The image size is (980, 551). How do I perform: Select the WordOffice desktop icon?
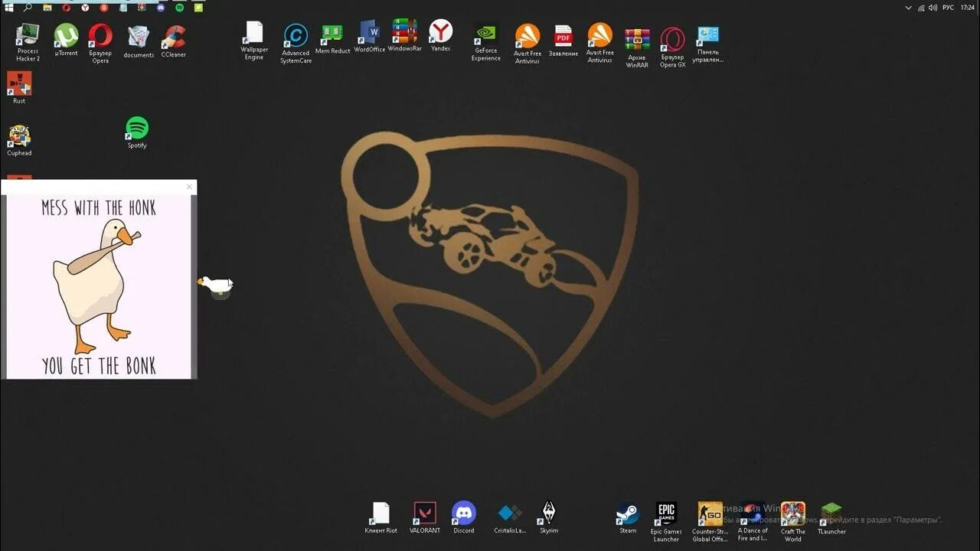[369, 37]
